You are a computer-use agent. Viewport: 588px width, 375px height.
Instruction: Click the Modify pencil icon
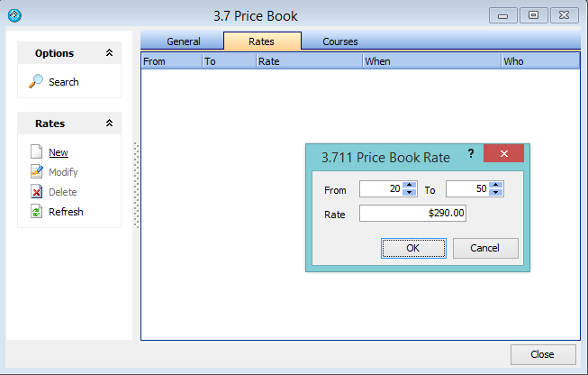coord(36,172)
